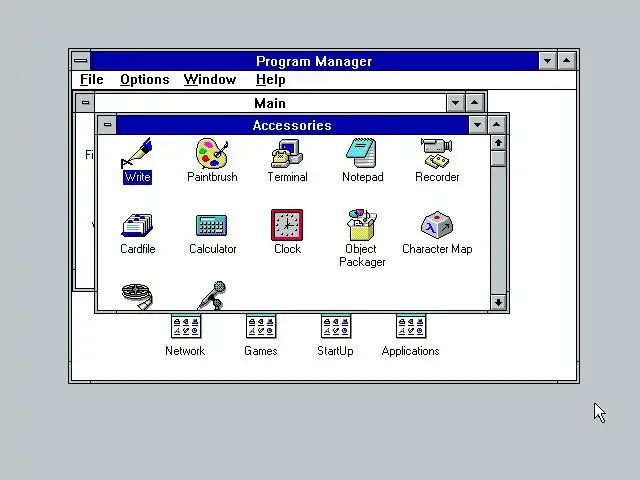Screen dimensions: 640x480
Task: Select the Recorder camera icon
Action: click(x=437, y=153)
